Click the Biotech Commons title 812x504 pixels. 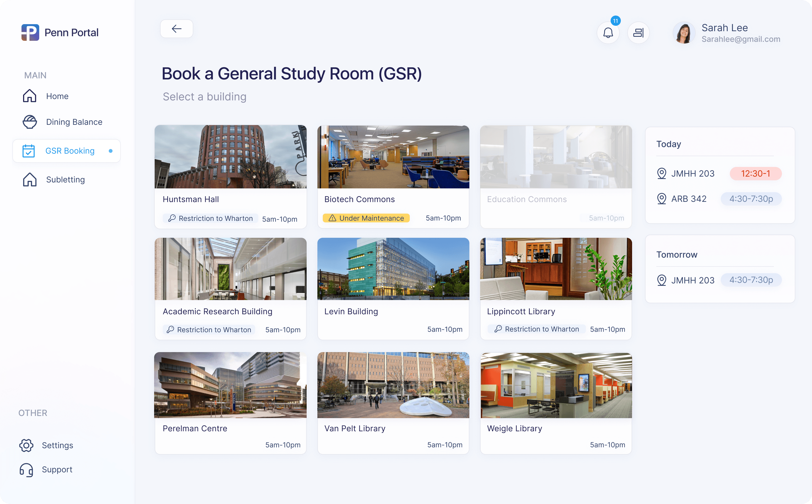click(359, 199)
